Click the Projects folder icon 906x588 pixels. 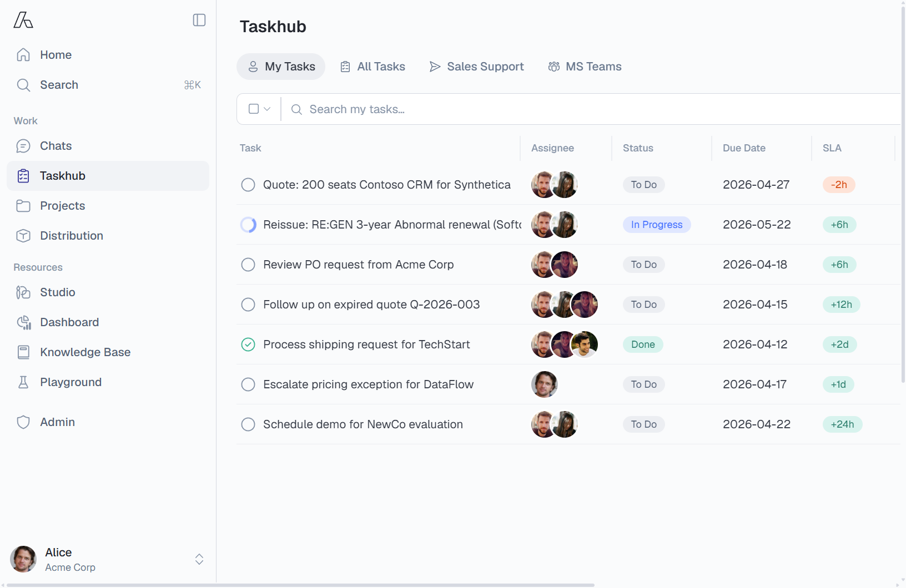pos(23,206)
